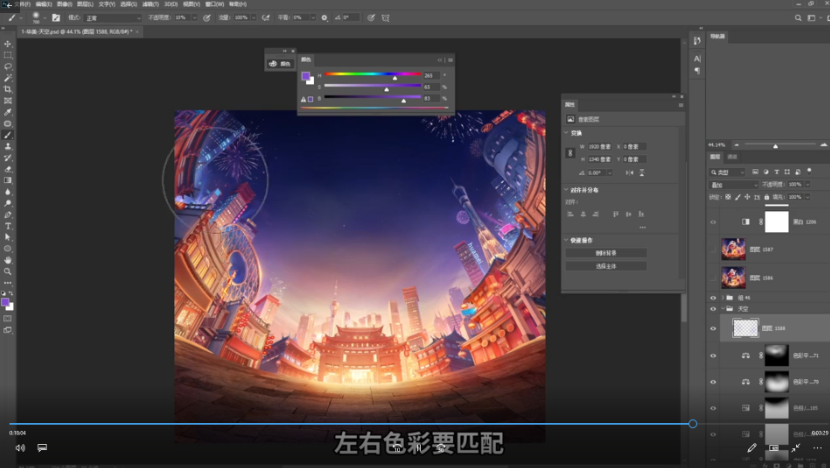Expand group 组 46
The height and width of the screenshot is (468, 830).
[723, 298]
